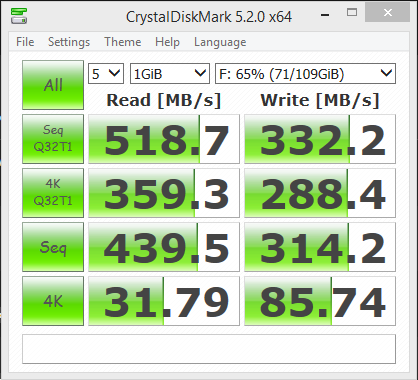Click the 85.74 4K write result

coord(320,301)
